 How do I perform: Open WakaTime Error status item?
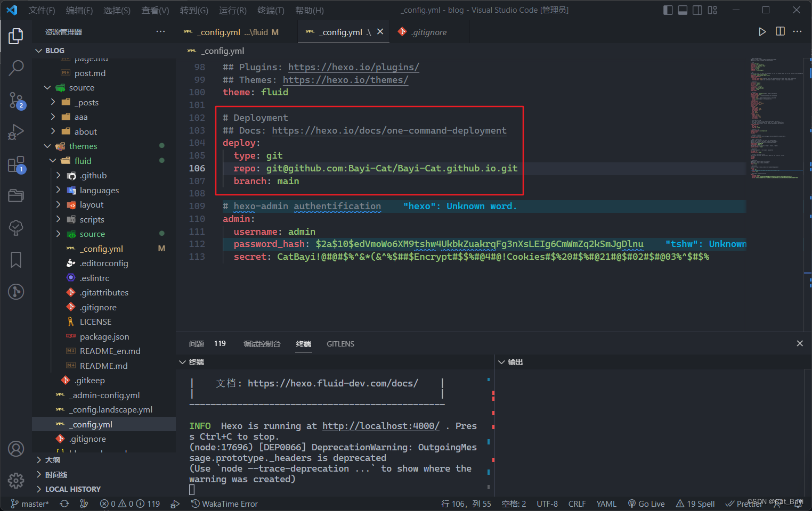click(224, 504)
